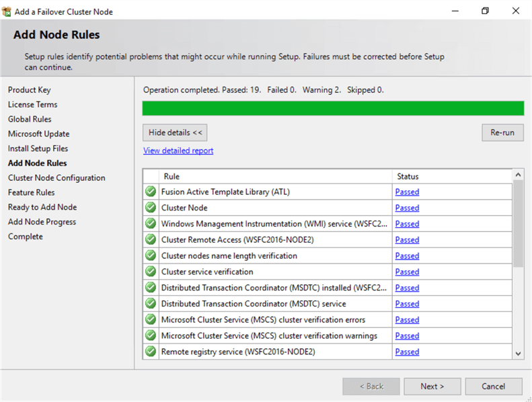Click the Rule column header
The height and width of the screenshot is (402, 532).
click(276, 176)
